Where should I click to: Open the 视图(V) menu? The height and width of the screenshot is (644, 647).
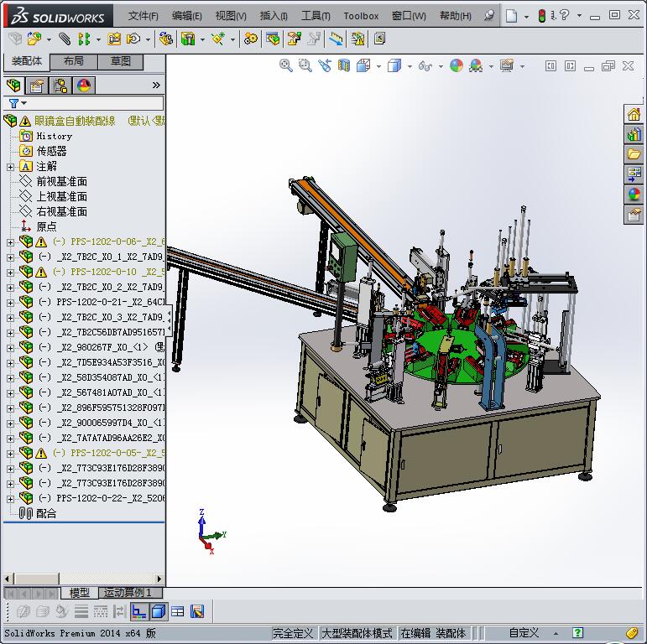[231, 16]
